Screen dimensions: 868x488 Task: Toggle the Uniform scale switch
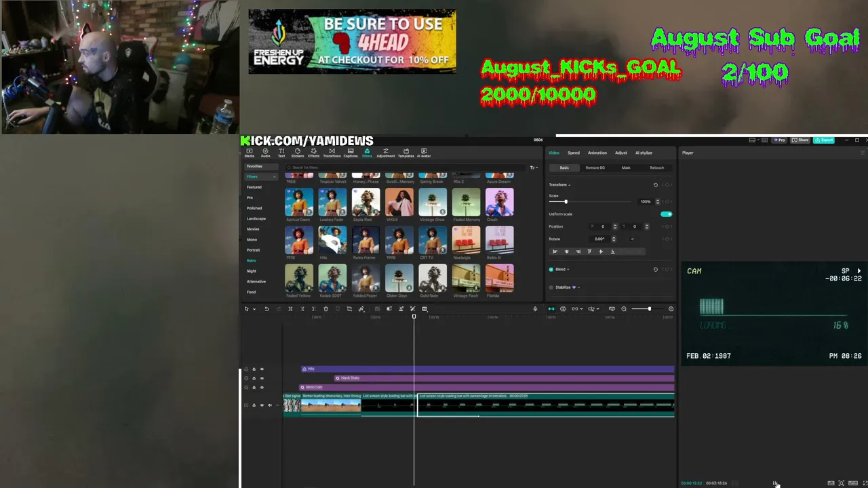coord(666,214)
